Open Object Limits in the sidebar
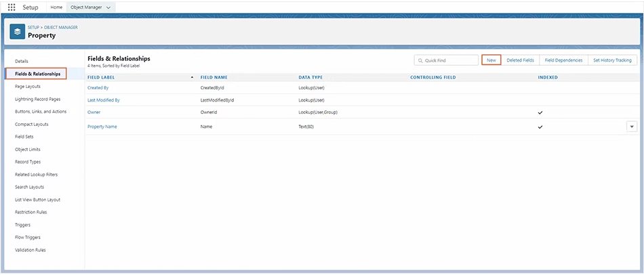 click(x=28, y=150)
